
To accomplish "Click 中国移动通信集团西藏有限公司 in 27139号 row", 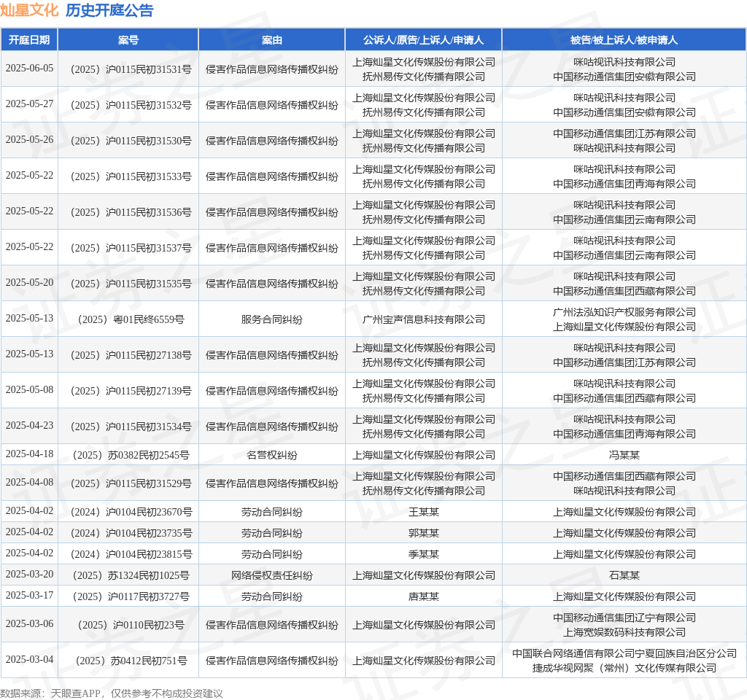I will 624,398.
